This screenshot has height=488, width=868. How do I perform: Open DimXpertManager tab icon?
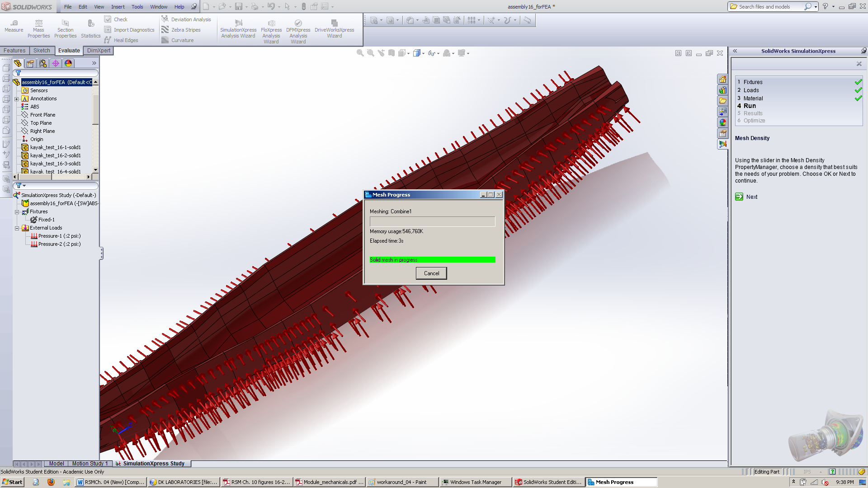pyautogui.click(x=56, y=63)
